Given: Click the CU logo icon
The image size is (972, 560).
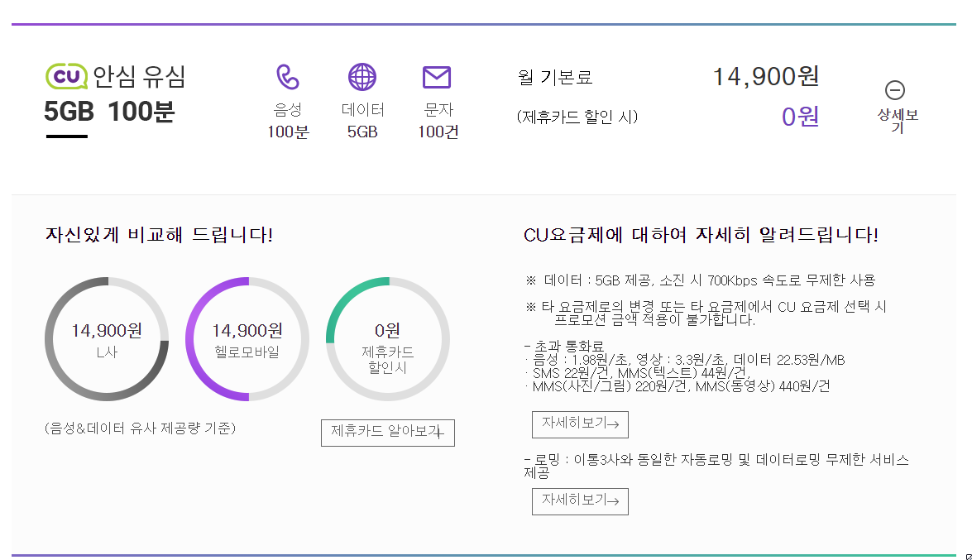Looking at the screenshot, I should point(66,76).
